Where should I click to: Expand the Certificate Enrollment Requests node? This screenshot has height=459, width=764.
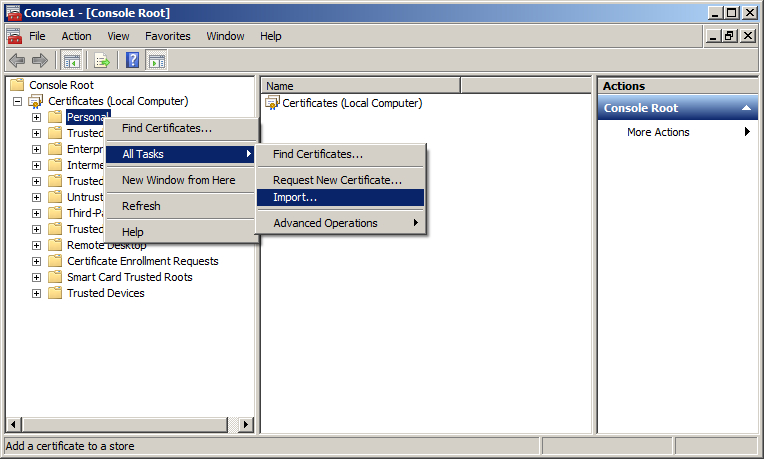[x=36, y=261]
